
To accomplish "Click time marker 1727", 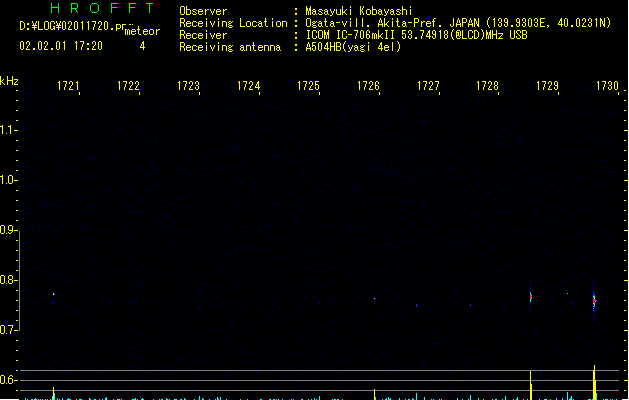I will point(428,86).
